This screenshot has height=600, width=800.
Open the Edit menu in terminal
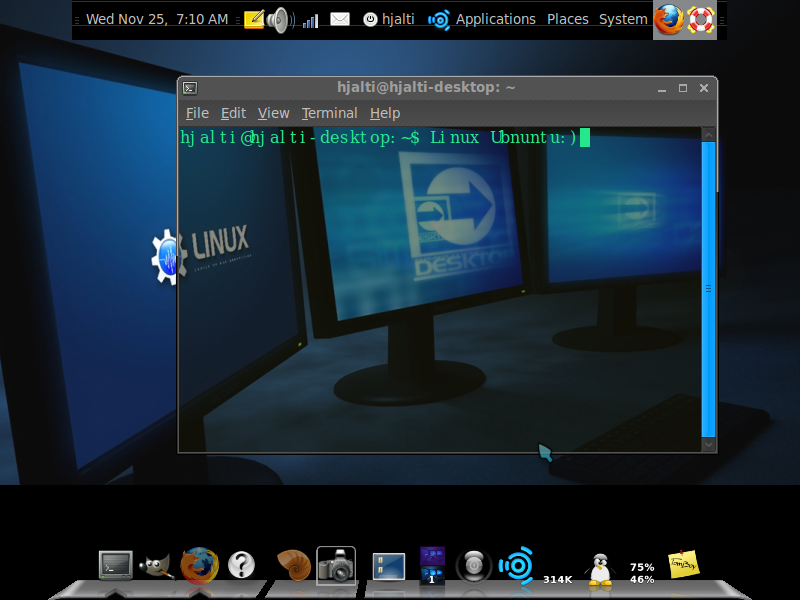[x=233, y=113]
